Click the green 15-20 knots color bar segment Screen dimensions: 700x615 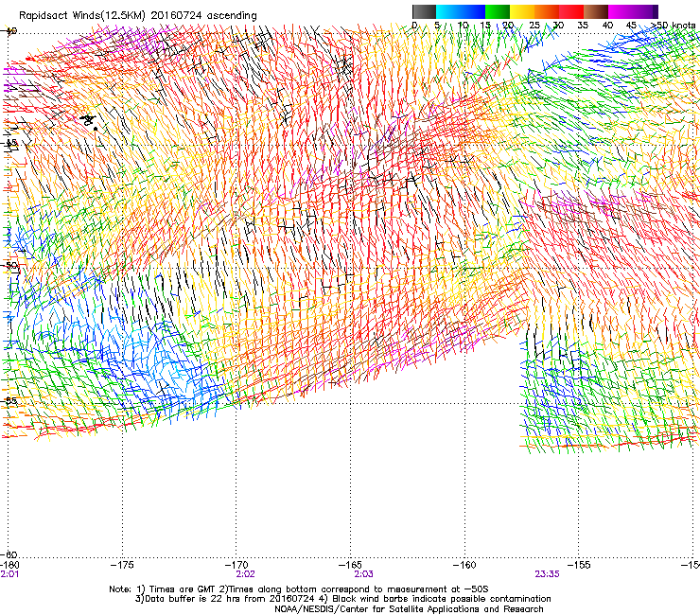point(498,11)
